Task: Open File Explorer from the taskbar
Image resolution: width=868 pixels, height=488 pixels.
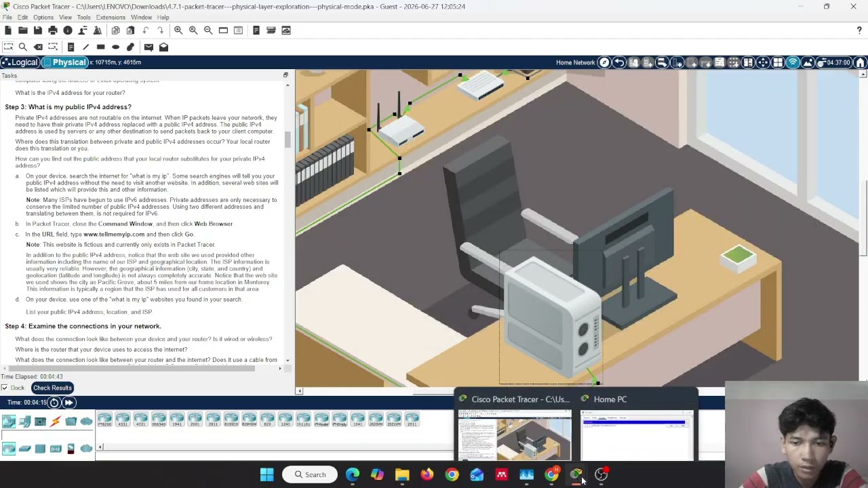Action: click(402, 474)
